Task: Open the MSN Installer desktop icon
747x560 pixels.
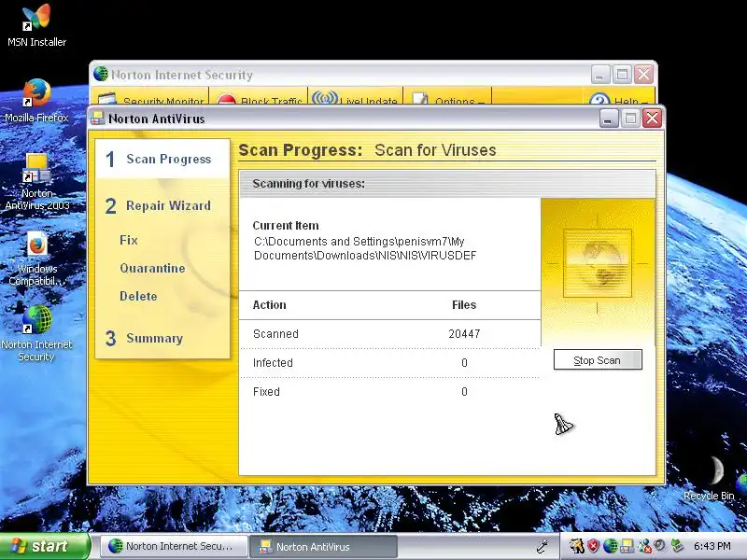Action: point(36,25)
